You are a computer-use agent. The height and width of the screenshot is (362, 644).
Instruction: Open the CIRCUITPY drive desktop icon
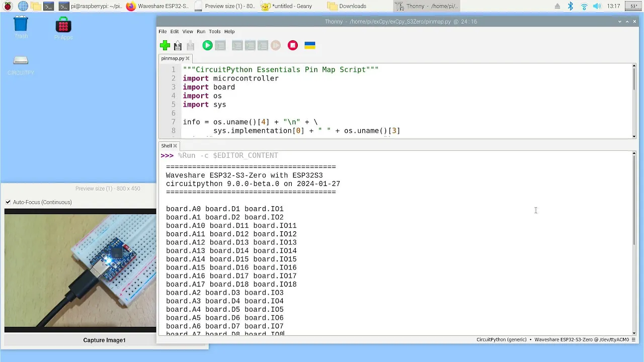coord(21,65)
